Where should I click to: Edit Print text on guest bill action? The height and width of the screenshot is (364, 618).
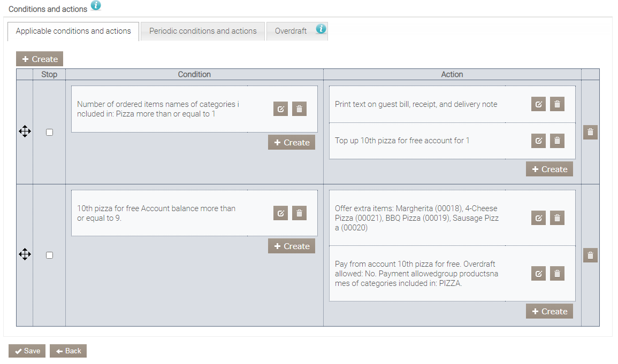point(538,104)
